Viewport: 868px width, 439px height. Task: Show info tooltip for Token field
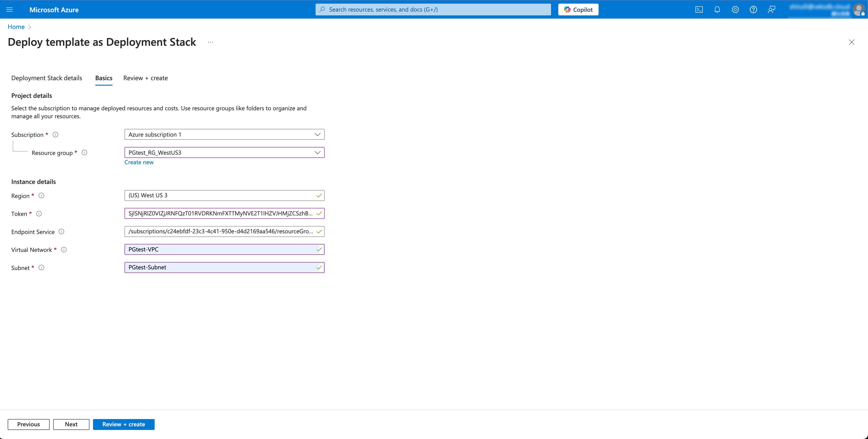pyautogui.click(x=39, y=214)
